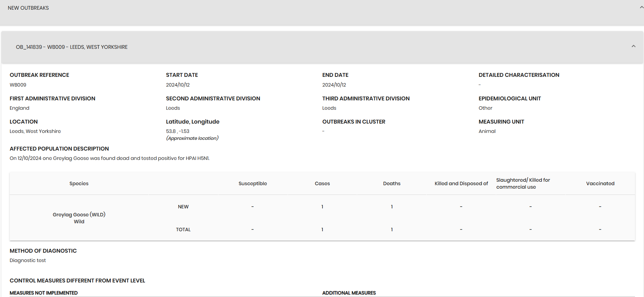The image size is (644, 297).
Task: Collapse the OB_141839 outbreak panel chevron
Action: pos(634,46)
